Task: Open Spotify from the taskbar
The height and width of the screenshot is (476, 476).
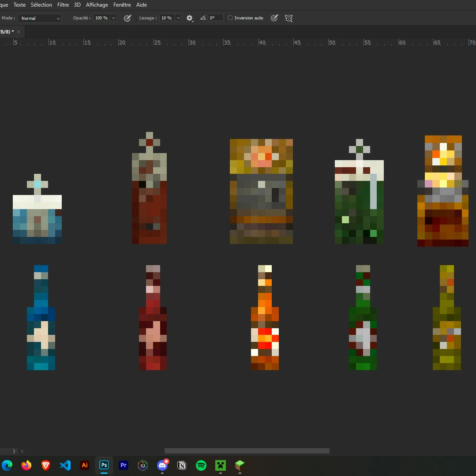Action: (201, 465)
